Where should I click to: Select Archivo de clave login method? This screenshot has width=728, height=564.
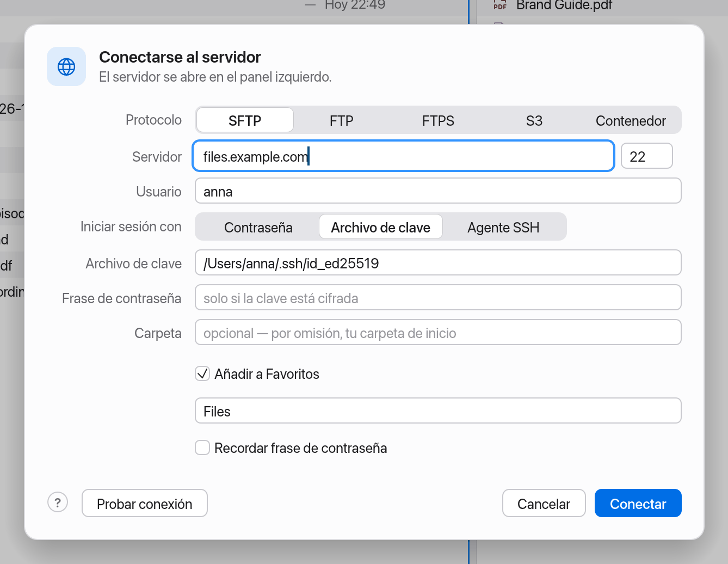point(380,227)
